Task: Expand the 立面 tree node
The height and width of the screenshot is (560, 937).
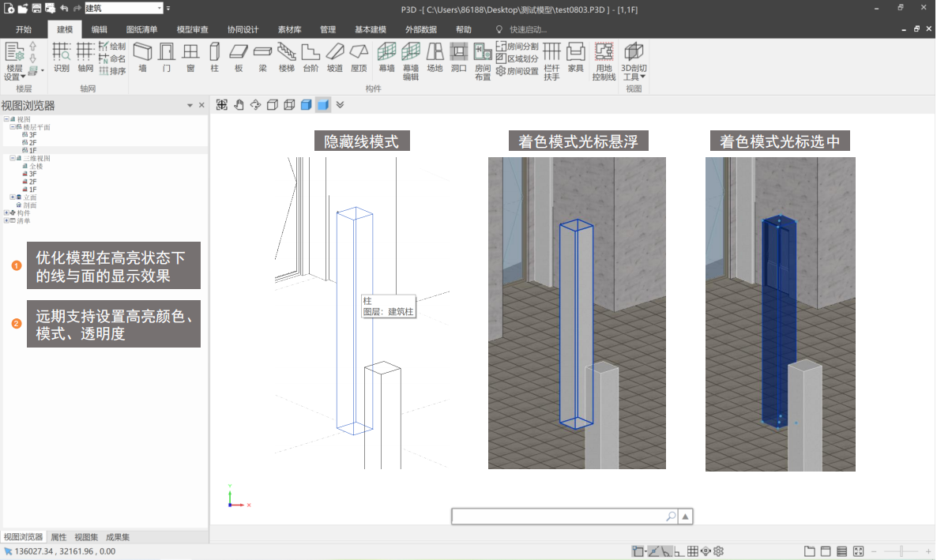Action: 12,197
